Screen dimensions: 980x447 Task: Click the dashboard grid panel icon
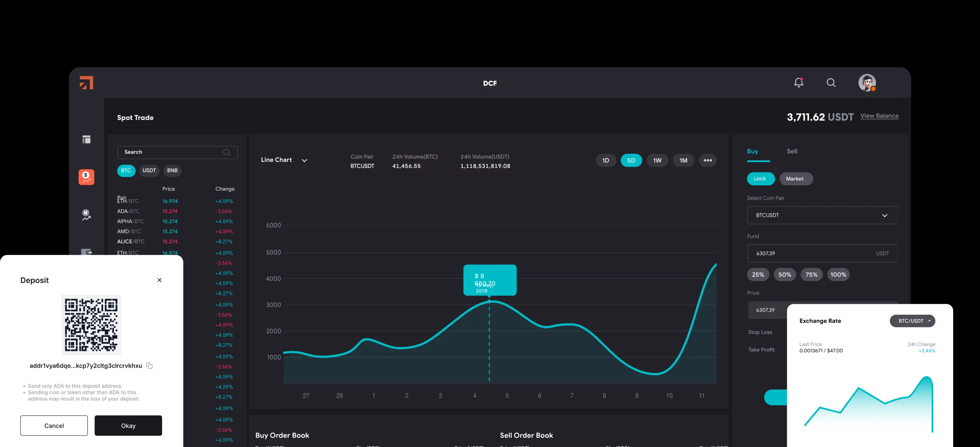[86, 139]
